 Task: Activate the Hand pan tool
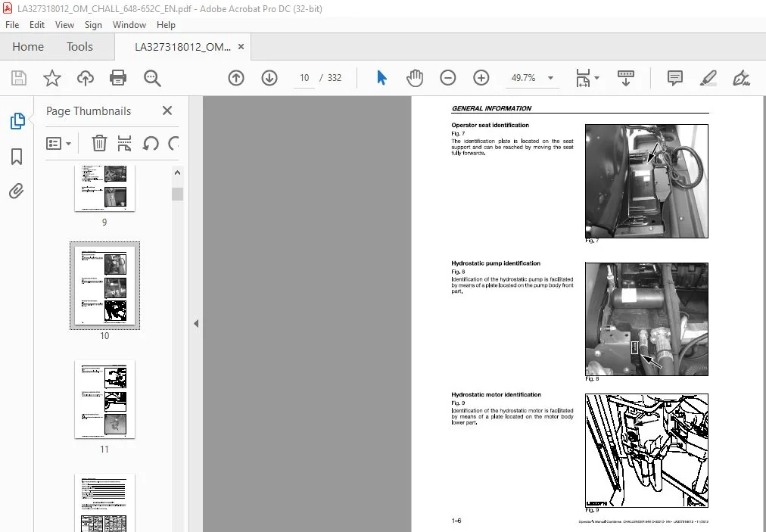[x=414, y=78]
